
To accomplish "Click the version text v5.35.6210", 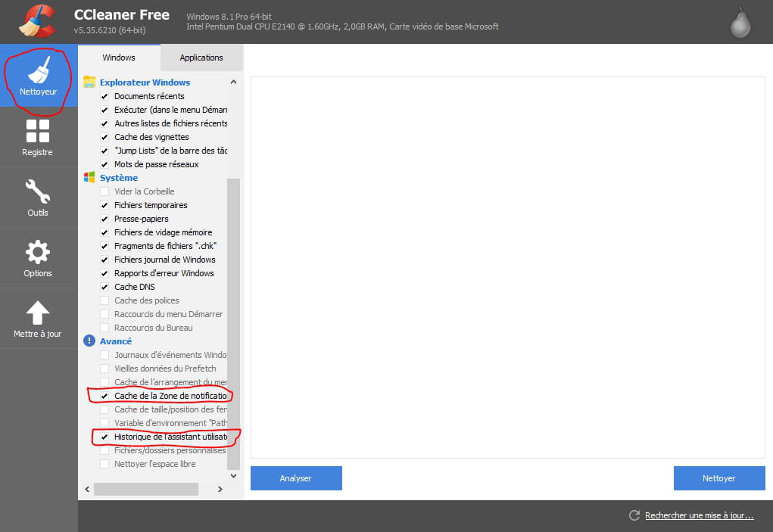I will tap(110, 30).
